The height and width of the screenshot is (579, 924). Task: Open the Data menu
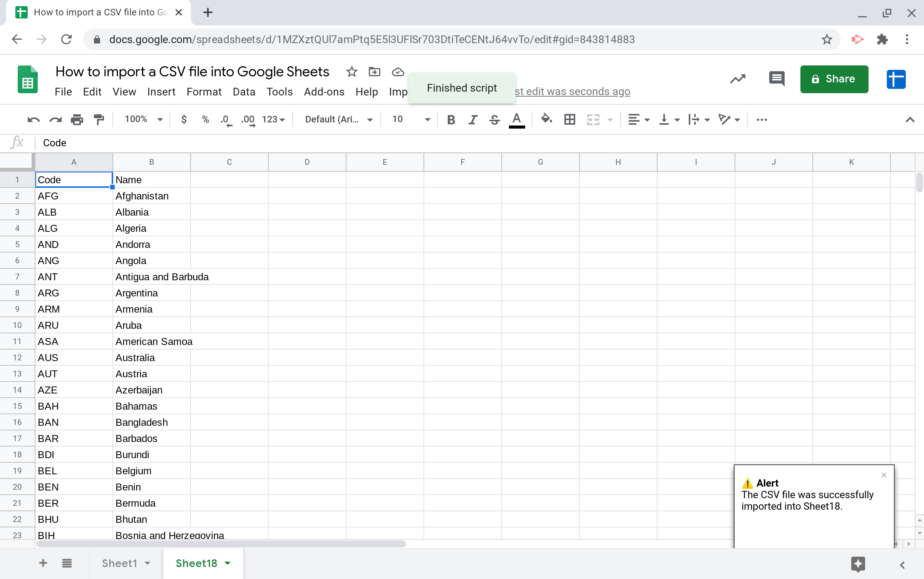244,92
